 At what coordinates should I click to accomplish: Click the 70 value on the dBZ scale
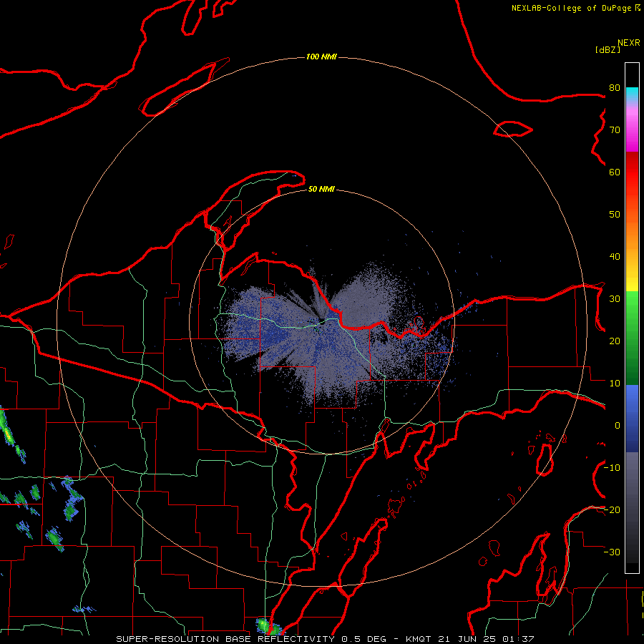coord(615,130)
